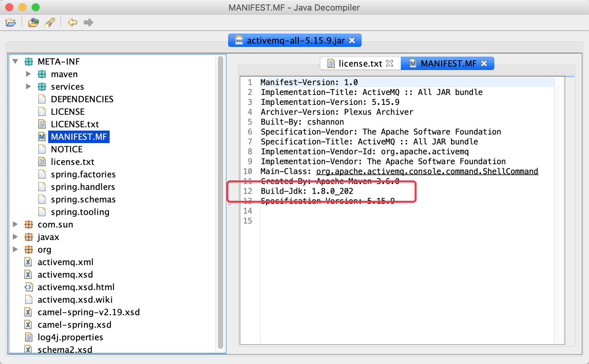Image resolution: width=589 pixels, height=364 pixels.
Task: Open log4j.properties file
Action: [x=70, y=337]
